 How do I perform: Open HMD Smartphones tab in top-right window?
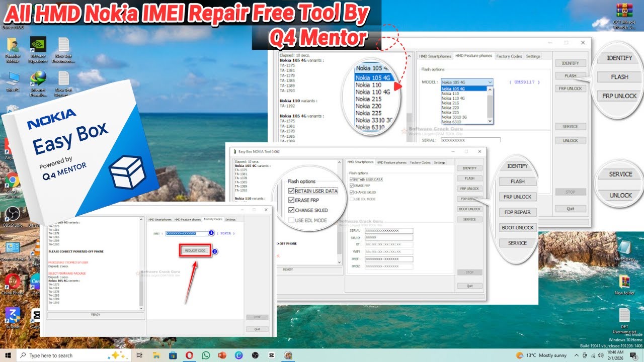[435, 56]
